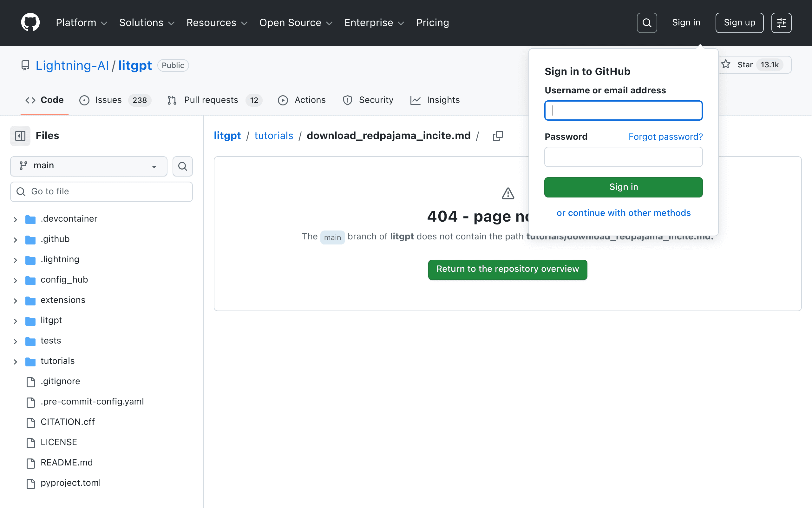
Task: Switch to the Code tab
Action: click(x=45, y=100)
